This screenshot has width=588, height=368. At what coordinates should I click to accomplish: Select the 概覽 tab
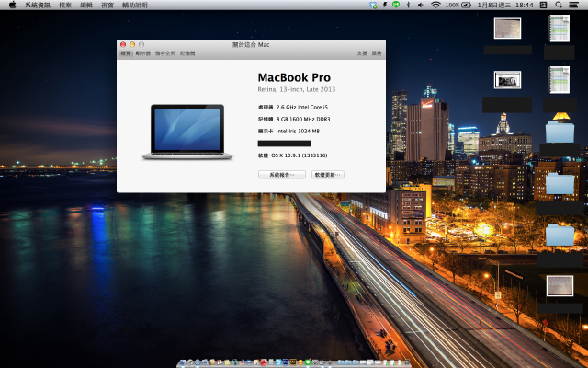pos(126,53)
